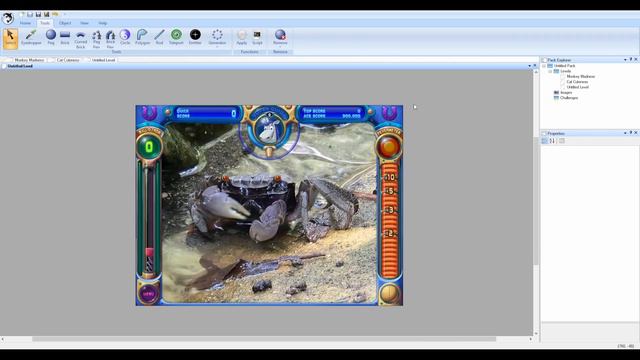Click the Apply function icon
Screen dimensions: 640x360
[x=242, y=37]
